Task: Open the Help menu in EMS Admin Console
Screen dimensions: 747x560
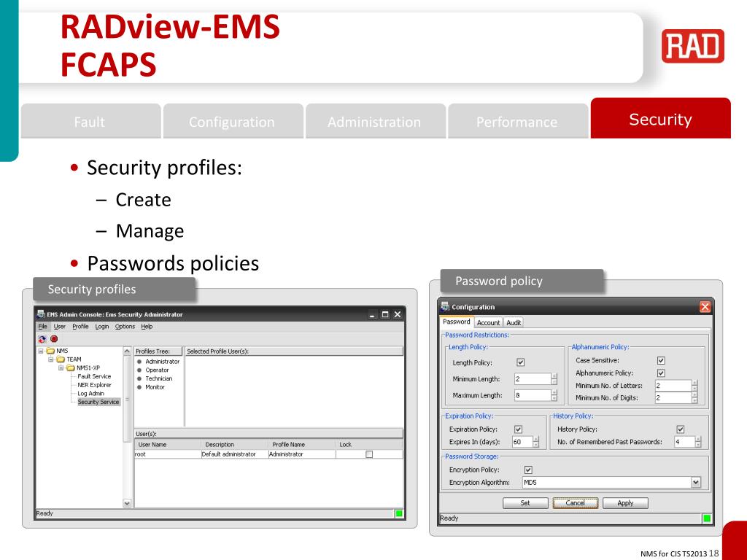Action: (x=147, y=327)
